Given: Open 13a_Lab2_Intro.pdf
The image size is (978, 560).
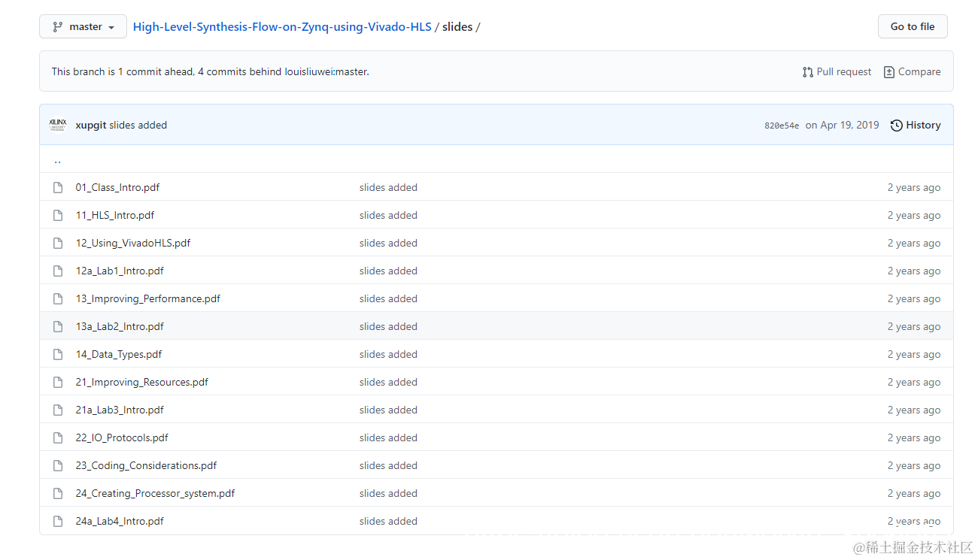Looking at the screenshot, I should pos(120,326).
